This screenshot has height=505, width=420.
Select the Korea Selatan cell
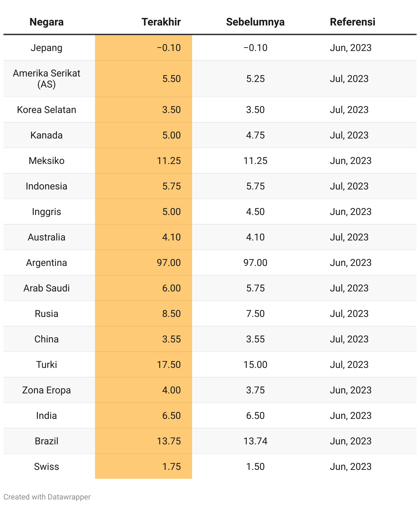pos(46,110)
